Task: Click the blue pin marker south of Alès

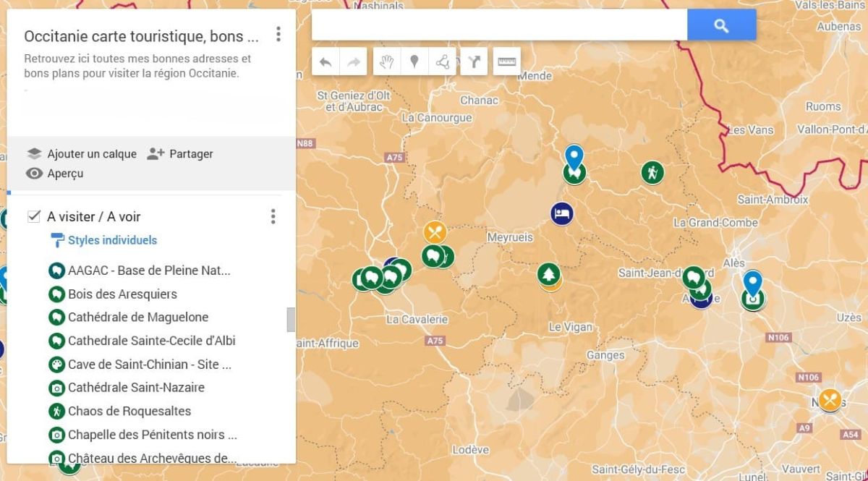Action: click(x=753, y=283)
